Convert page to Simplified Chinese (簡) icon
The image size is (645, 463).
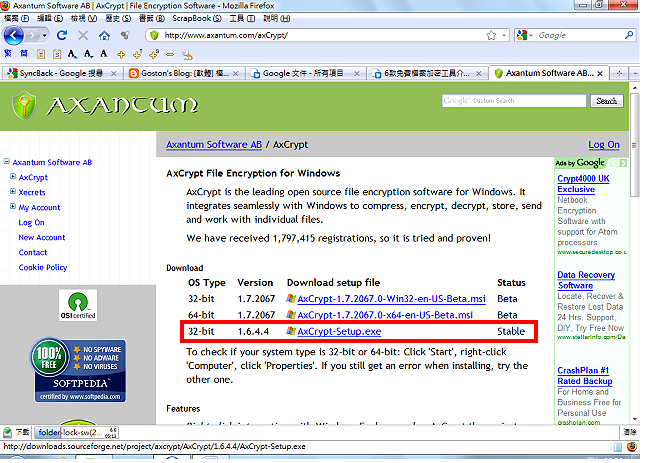click(x=24, y=54)
